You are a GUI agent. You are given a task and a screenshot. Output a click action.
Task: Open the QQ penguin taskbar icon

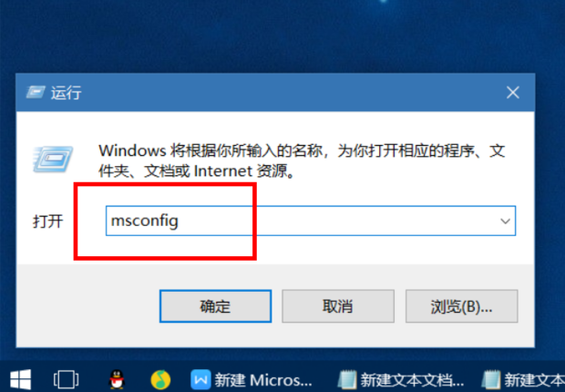117,379
